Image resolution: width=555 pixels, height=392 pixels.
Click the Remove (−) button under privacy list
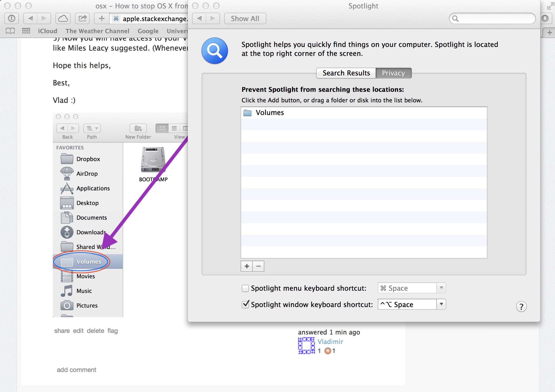click(259, 266)
